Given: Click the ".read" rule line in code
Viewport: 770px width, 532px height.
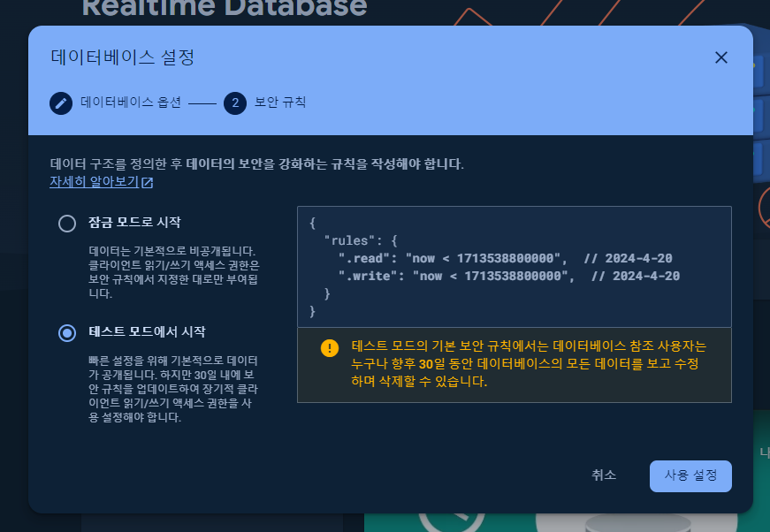Looking at the screenshot, I should (506, 258).
